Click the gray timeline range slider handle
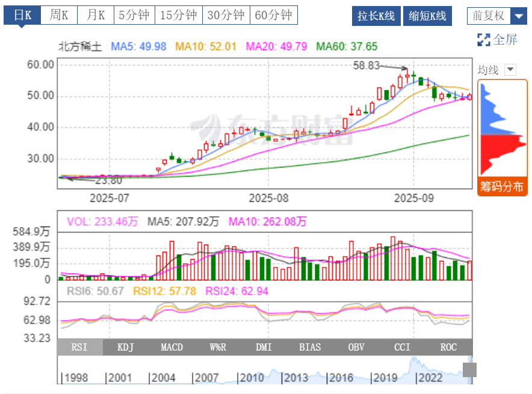Image resolution: width=532 pixels, height=394 pixels. pos(469,370)
